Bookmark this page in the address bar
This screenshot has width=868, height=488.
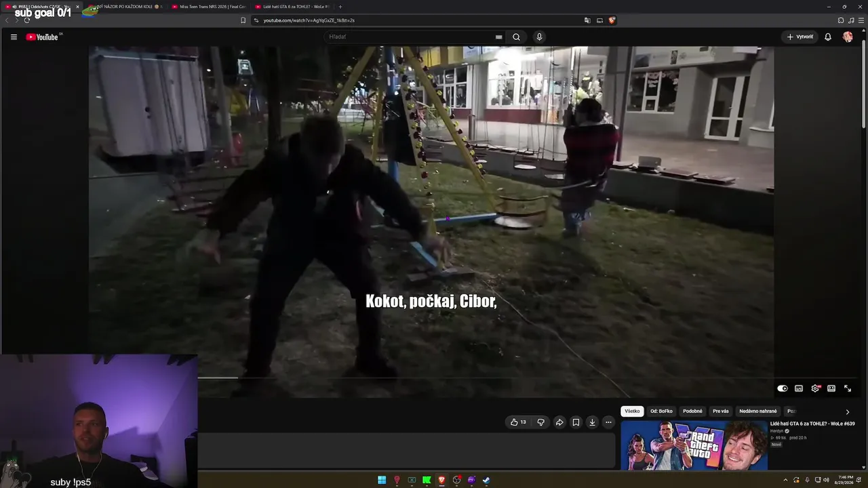click(243, 20)
